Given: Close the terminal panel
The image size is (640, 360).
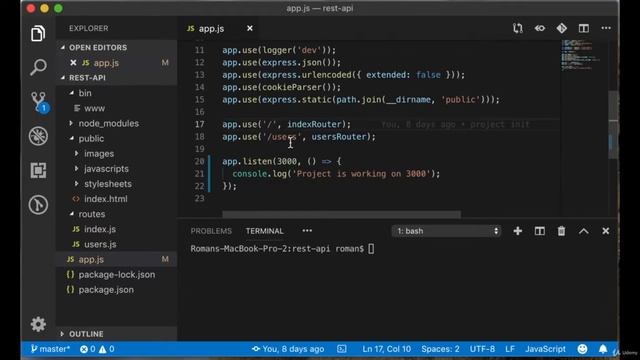Looking at the screenshot, I should coord(606,231).
